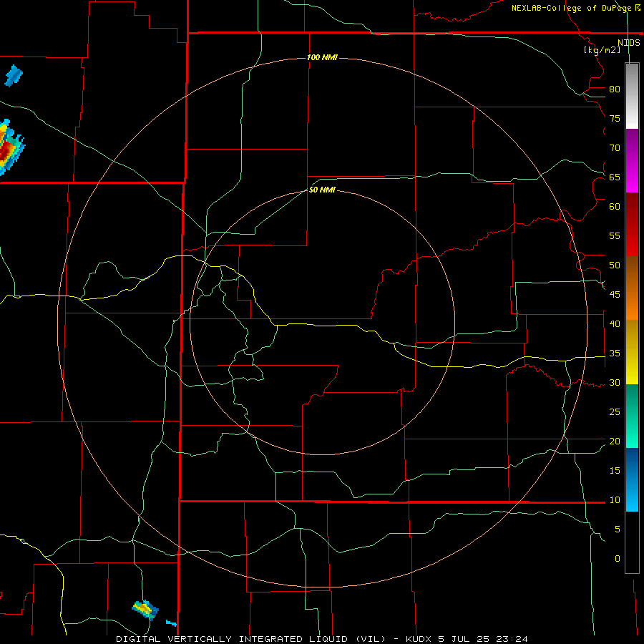Click the 30 value on color scale
The width and height of the screenshot is (644, 644).
tap(615, 382)
